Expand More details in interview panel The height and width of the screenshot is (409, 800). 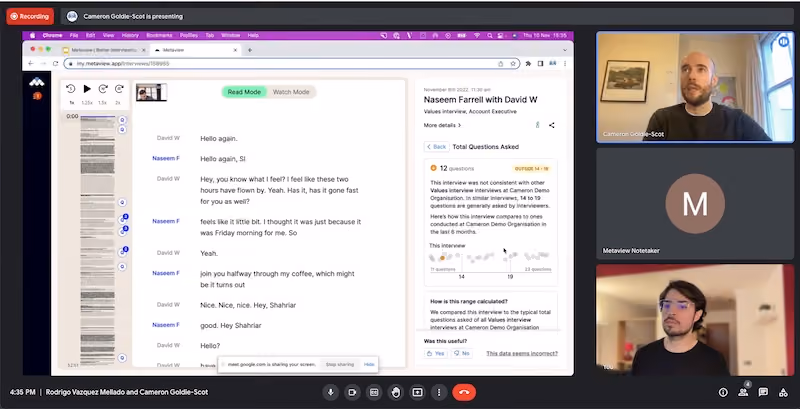(x=442, y=125)
